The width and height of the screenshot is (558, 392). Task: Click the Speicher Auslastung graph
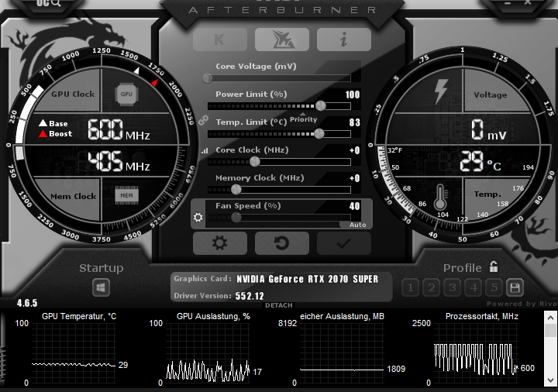(x=342, y=353)
